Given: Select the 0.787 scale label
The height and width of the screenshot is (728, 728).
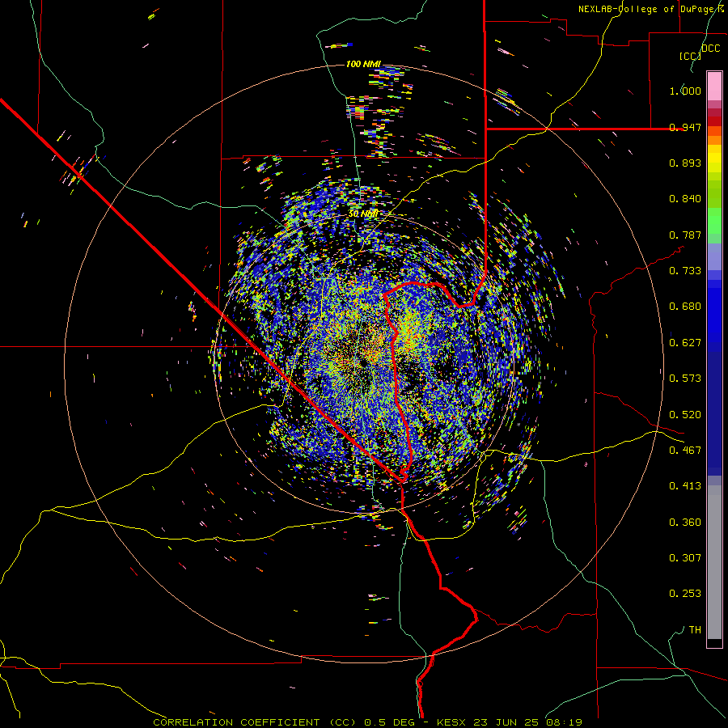Looking at the screenshot, I should point(685,235).
